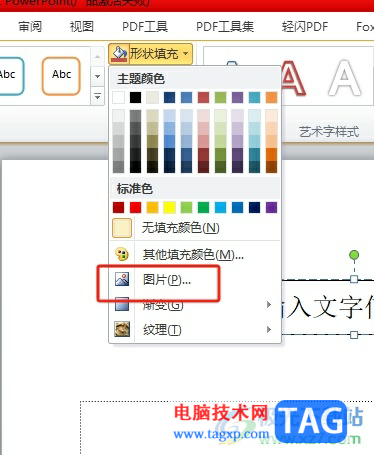Choose the 无填充颜色(N) option
This screenshot has width=374, height=455.
(195, 228)
